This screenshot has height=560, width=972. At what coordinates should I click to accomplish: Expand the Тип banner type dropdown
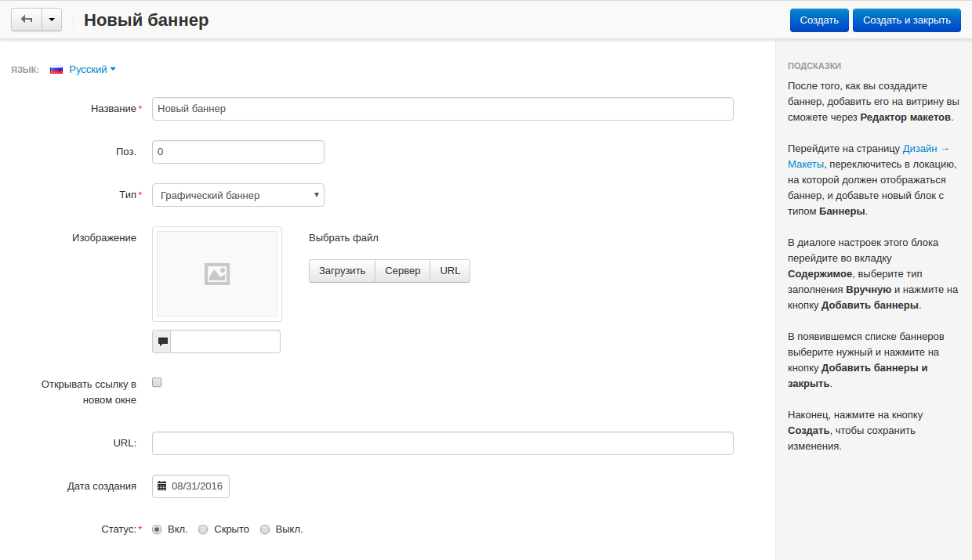(238, 195)
